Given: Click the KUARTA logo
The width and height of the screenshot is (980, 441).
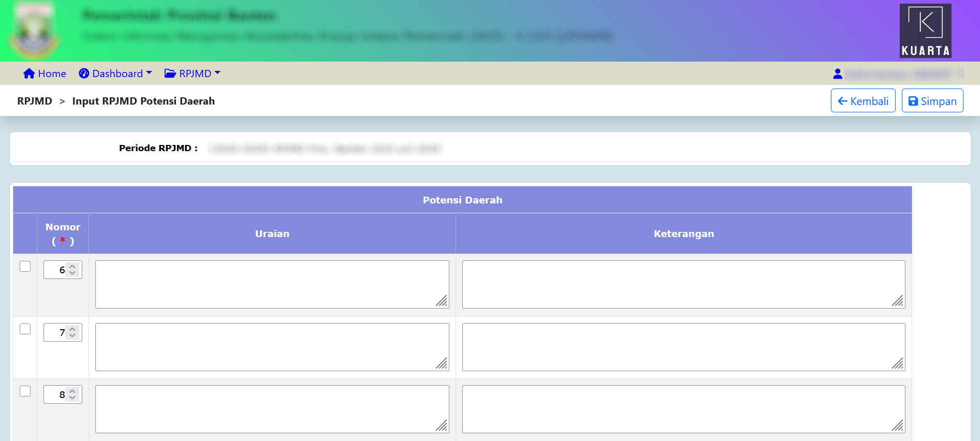Looking at the screenshot, I should (x=925, y=31).
